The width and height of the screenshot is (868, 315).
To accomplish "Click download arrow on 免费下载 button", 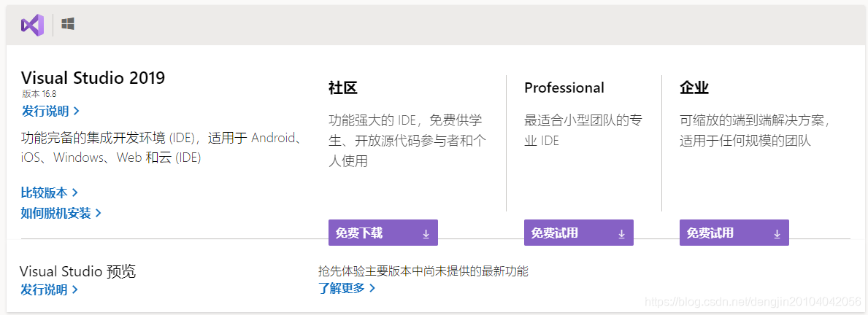I will coord(426,234).
